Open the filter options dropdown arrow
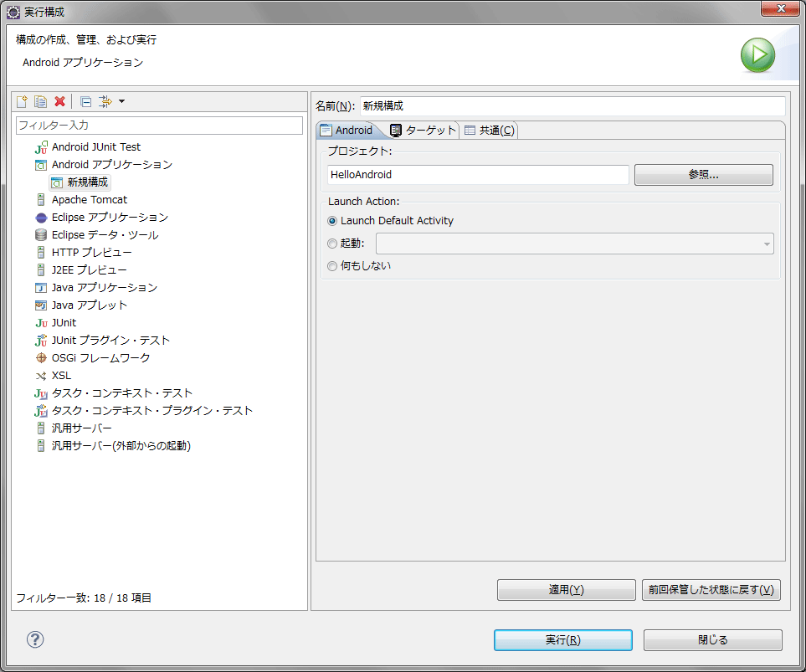The image size is (806, 672). (x=122, y=101)
